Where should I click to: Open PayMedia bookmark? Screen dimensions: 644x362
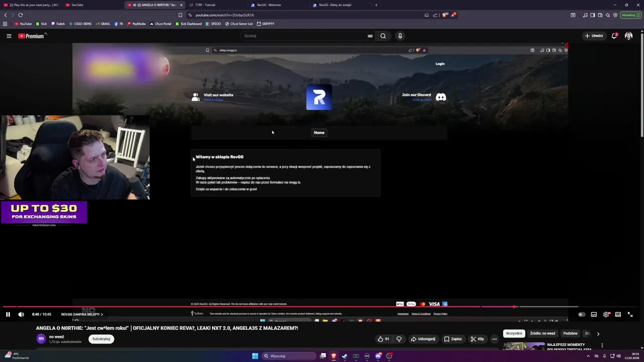[x=136, y=24]
